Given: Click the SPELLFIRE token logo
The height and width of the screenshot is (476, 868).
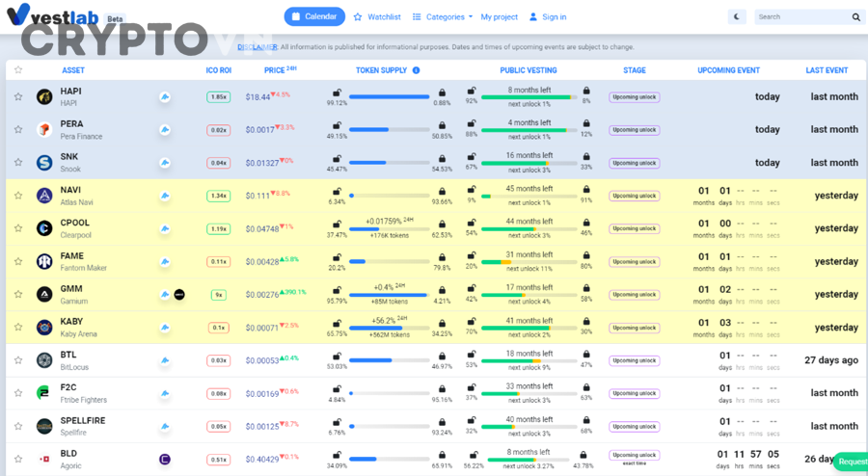Looking at the screenshot, I should coord(44,426).
